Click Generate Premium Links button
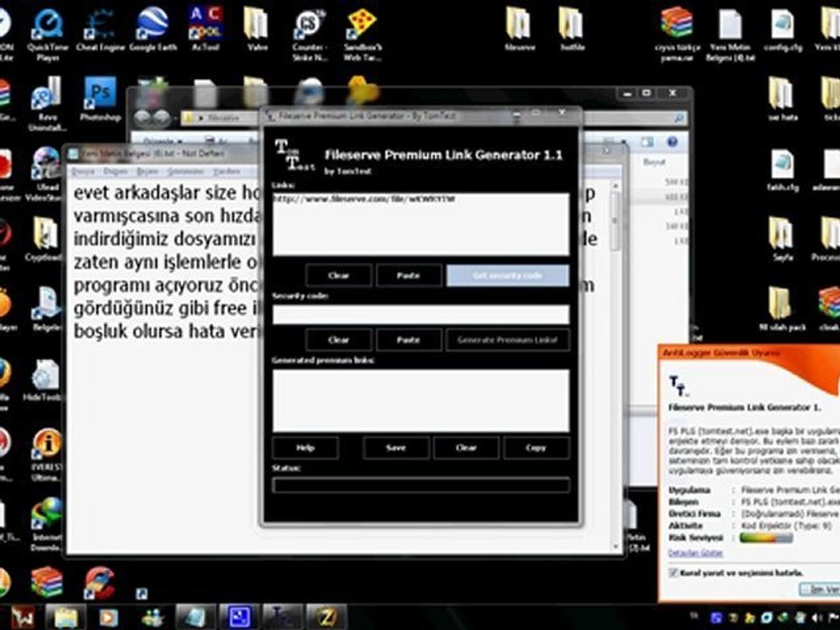840x630 pixels. [x=507, y=339]
